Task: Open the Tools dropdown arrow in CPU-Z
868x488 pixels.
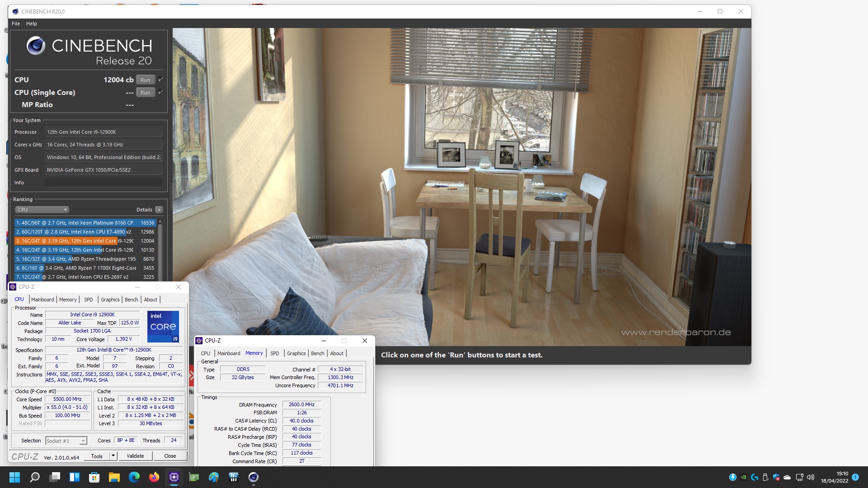Action: point(113,456)
